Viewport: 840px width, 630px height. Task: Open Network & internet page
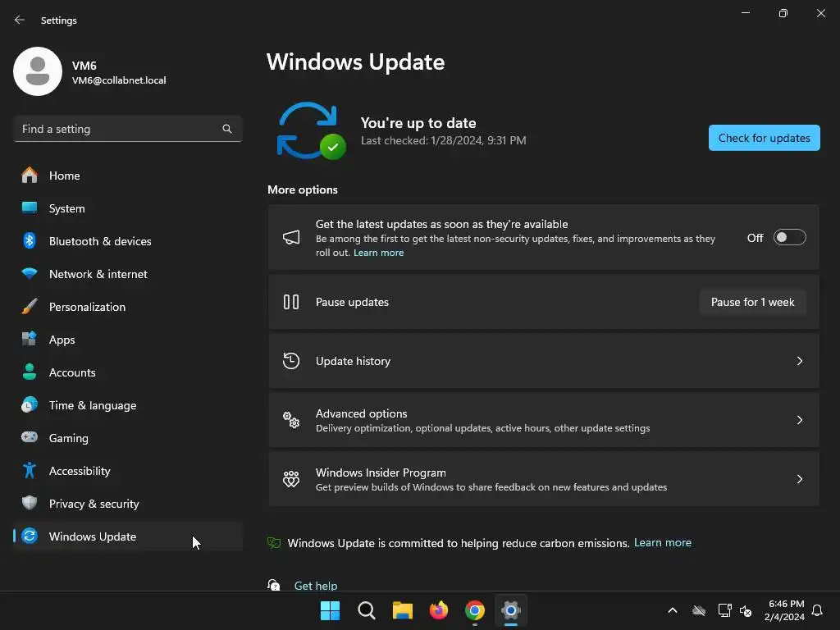128,274
